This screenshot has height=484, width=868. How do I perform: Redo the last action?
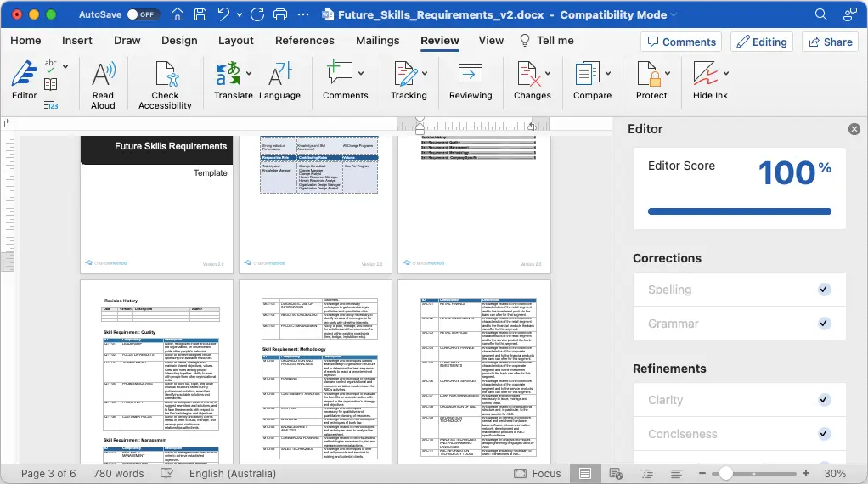click(x=257, y=14)
